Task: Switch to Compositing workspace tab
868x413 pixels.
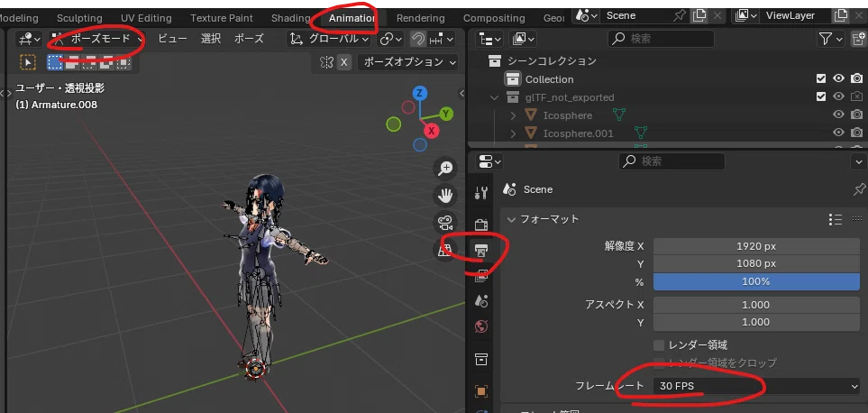Action: tap(494, 18)
